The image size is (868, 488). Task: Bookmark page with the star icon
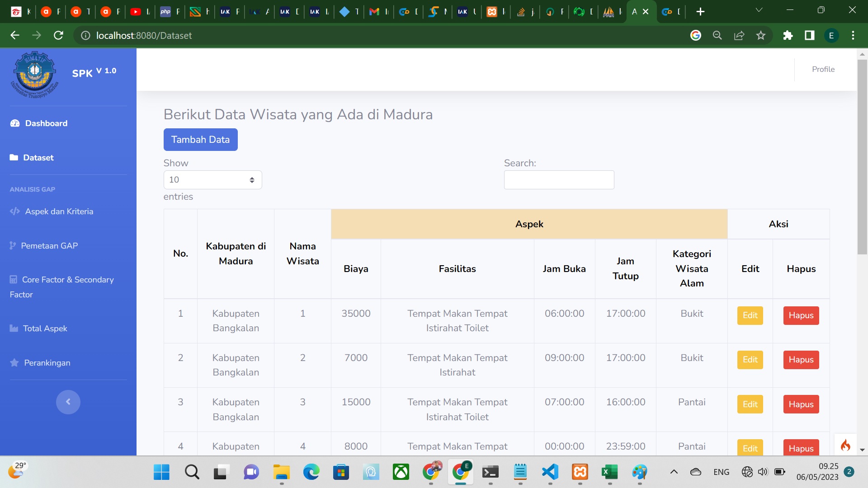761,35
